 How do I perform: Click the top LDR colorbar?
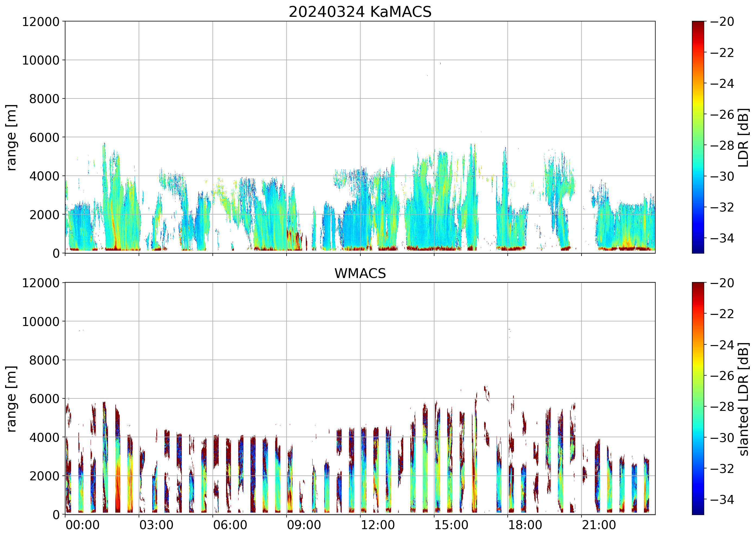[698, 137]
